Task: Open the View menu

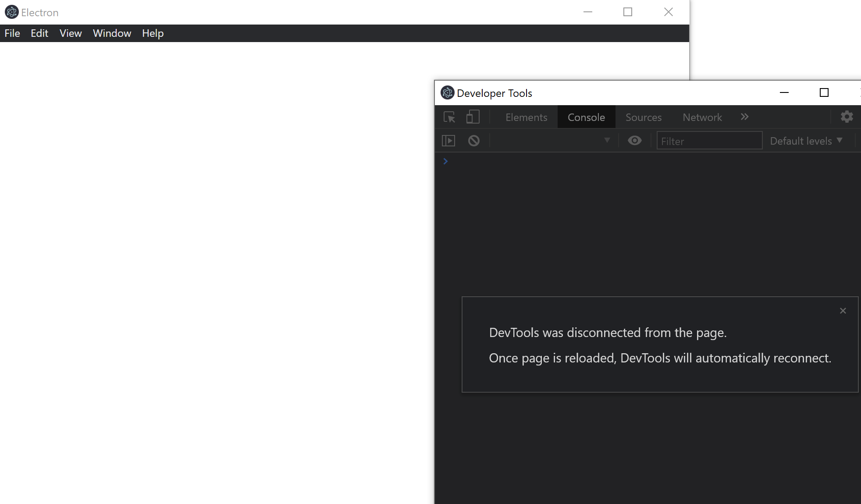Action: tap(70, 33)
